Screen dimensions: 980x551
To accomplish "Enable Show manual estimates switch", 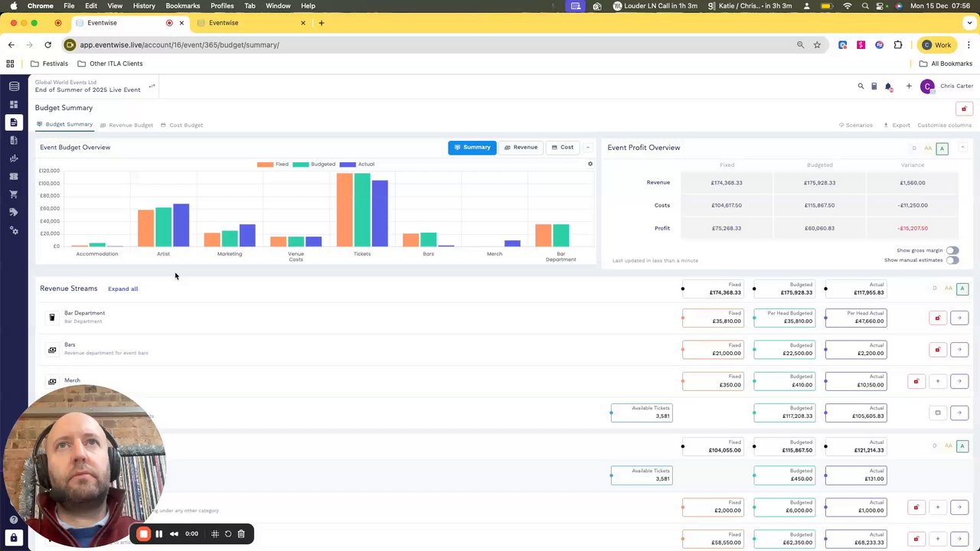I will (x=952, y=260).
